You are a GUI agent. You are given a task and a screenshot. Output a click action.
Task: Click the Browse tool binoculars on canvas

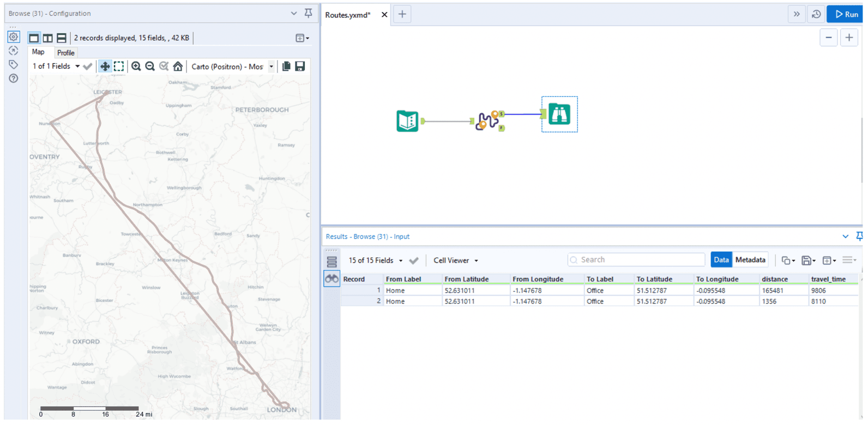pyautogui.click(x=559, y=114)
